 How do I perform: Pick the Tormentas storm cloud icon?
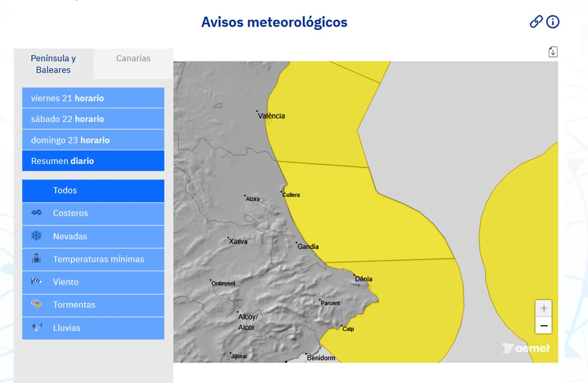pyautogui.click(x=36, y=304)
